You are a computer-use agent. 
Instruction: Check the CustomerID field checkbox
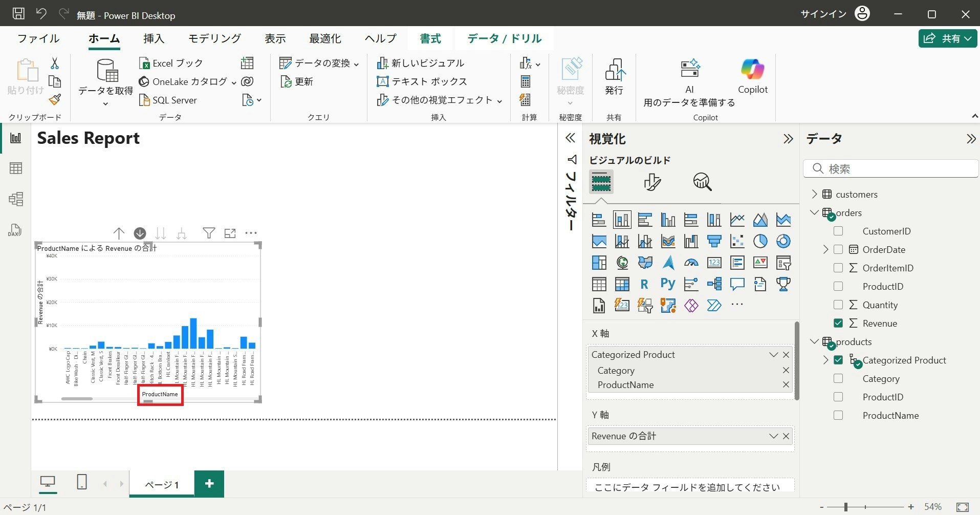click(838, 231)
